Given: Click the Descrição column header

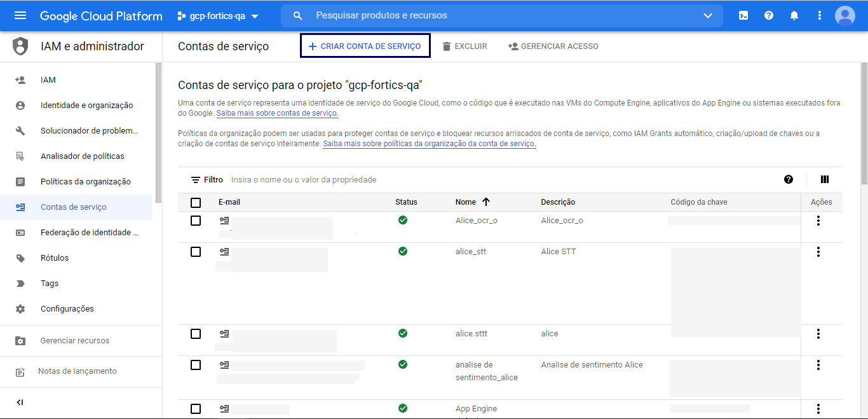Looking at the screenshot, I should click(x=558, y=202).
